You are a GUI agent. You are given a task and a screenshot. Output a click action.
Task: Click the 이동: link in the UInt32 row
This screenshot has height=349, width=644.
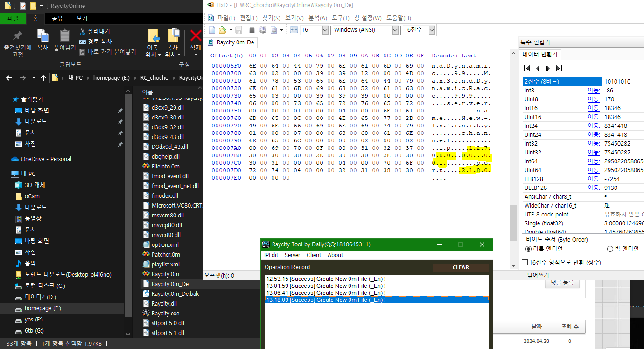point(594,152)
